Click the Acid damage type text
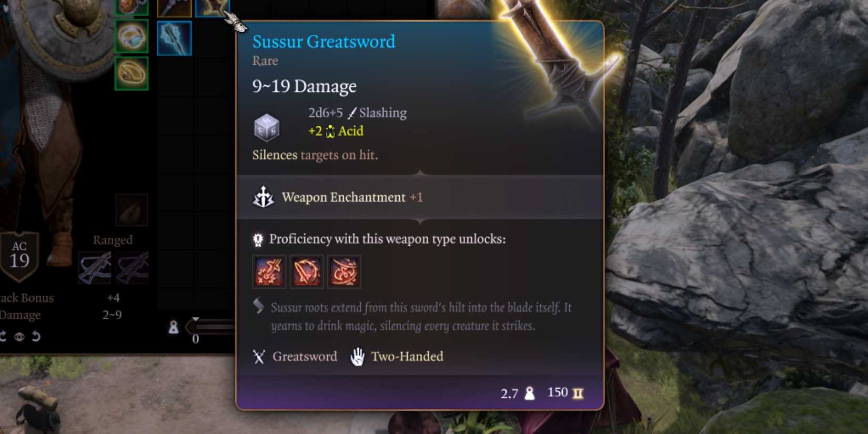The height and width of the screenshot is (434, 868). point(351,131)
